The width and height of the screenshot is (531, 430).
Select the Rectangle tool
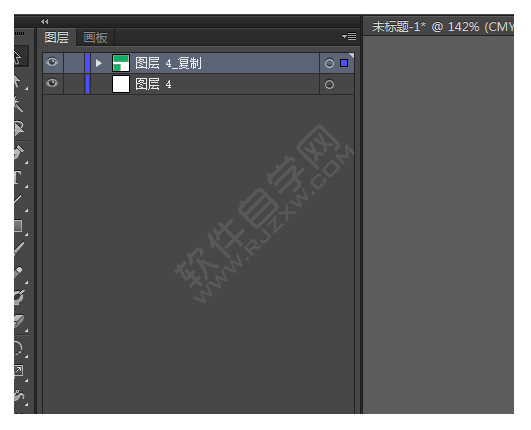[19, 226]
